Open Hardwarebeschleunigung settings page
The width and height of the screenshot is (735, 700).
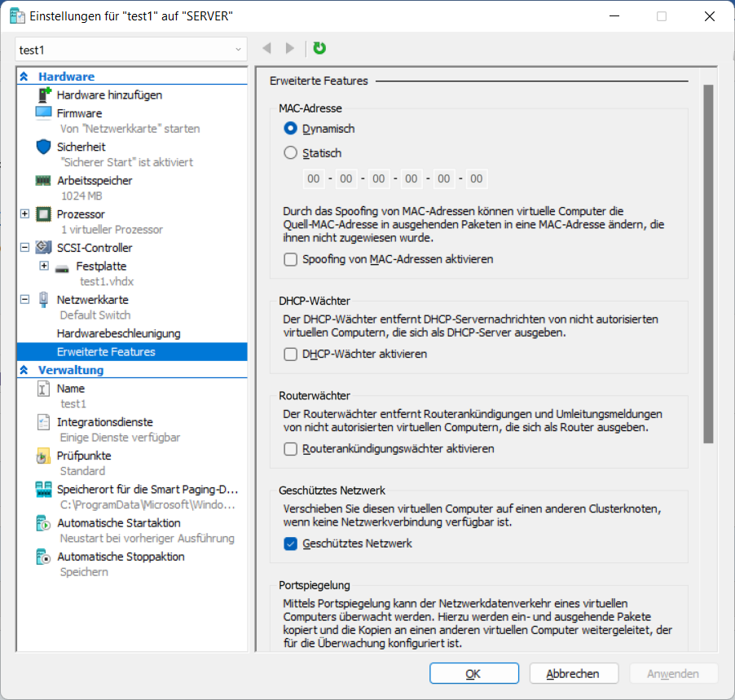119,333
